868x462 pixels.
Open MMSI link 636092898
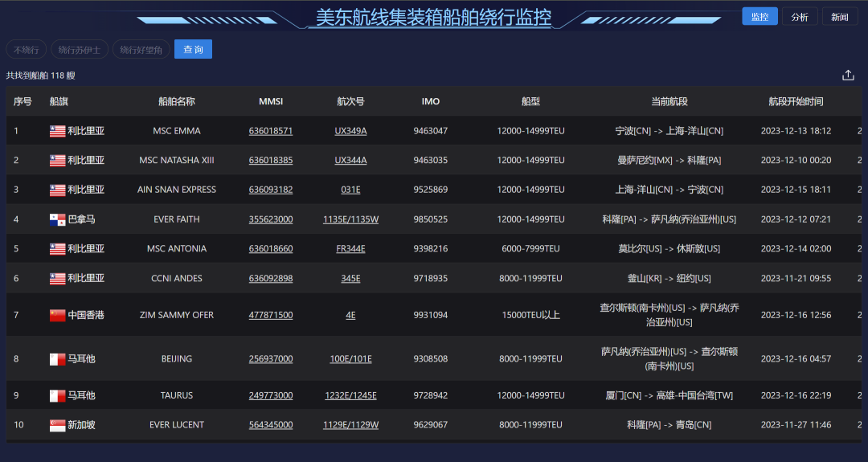271,278
